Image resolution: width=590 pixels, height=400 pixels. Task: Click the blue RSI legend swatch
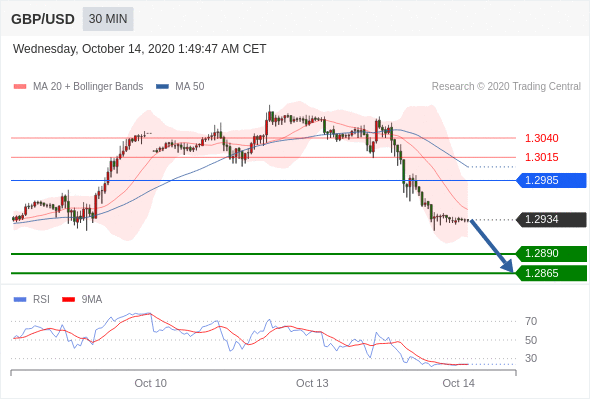[20, 300]
